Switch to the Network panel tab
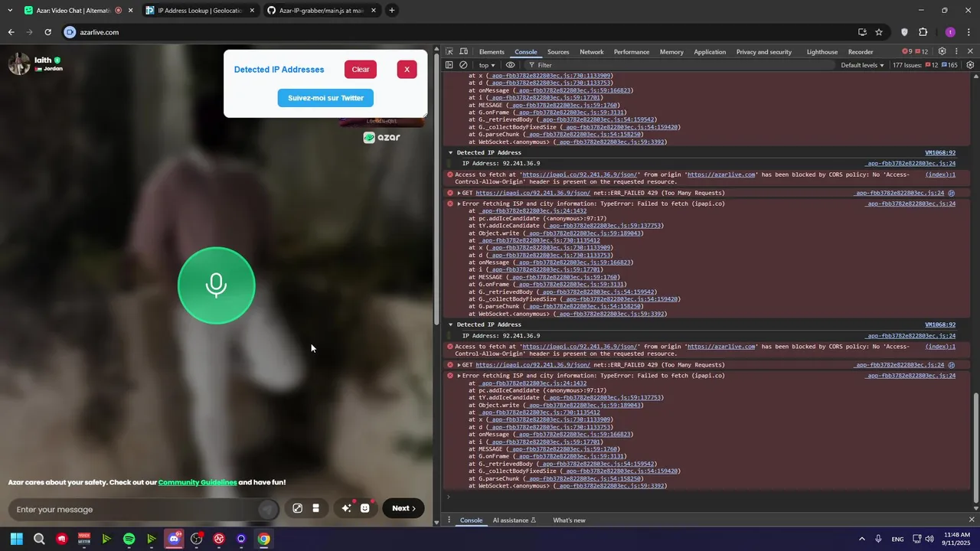 coord(592,52)
